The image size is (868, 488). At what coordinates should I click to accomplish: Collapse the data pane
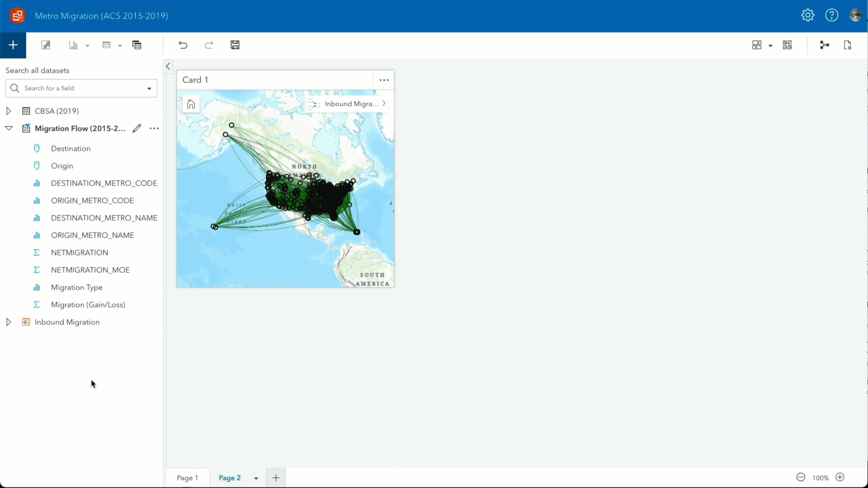click(168, 67)
